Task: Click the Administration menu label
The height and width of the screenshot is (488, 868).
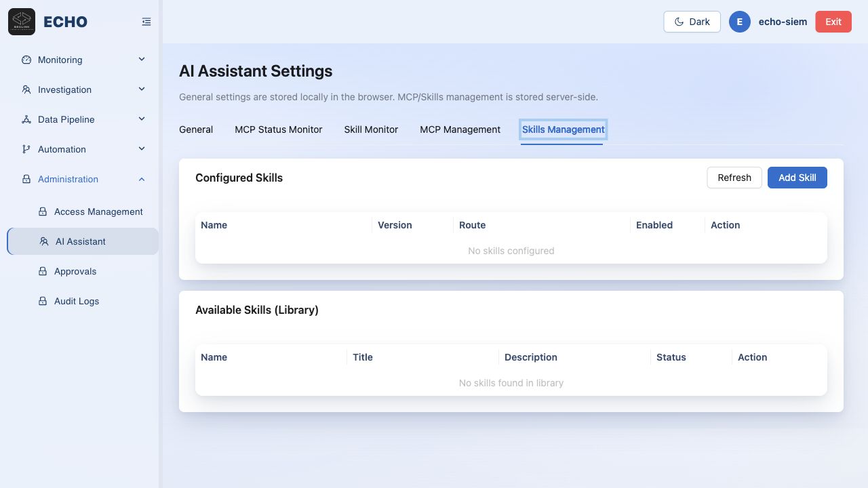Action: click(x=68, y=179)
